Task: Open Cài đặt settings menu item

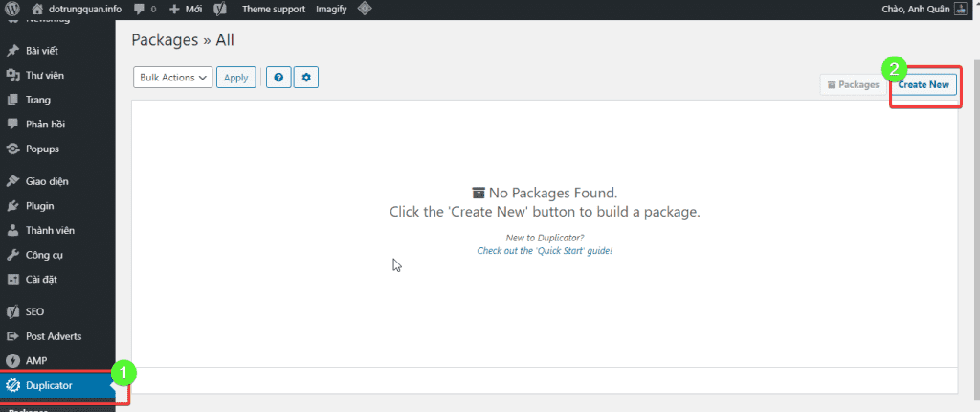Action: 41,279
